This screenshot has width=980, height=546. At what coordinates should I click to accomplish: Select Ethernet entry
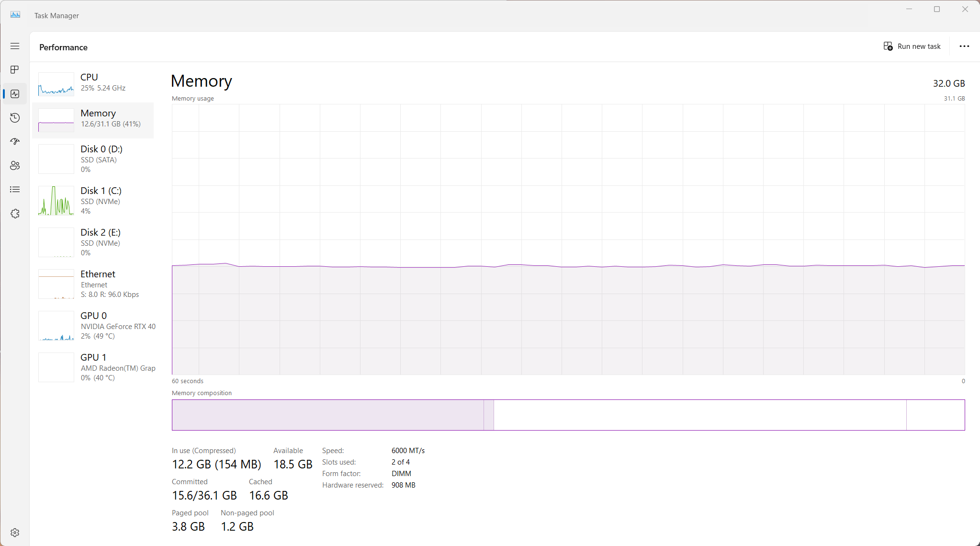93,284
